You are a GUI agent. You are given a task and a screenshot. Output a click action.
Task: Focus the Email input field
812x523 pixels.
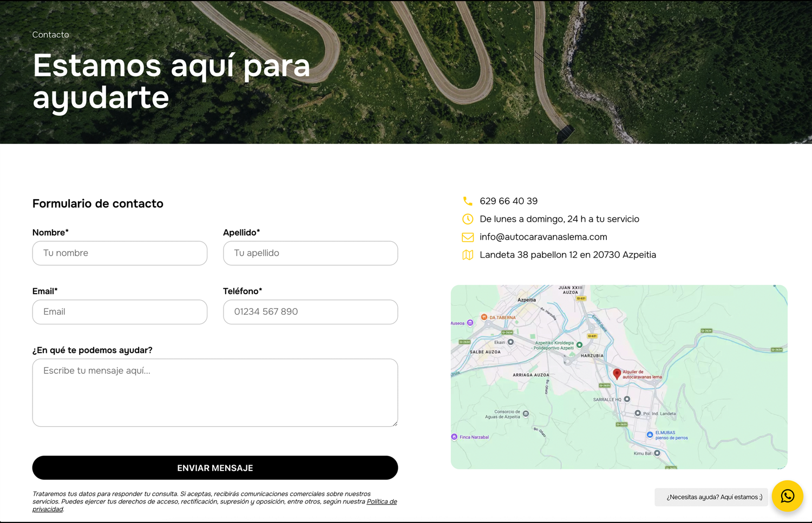120,312
